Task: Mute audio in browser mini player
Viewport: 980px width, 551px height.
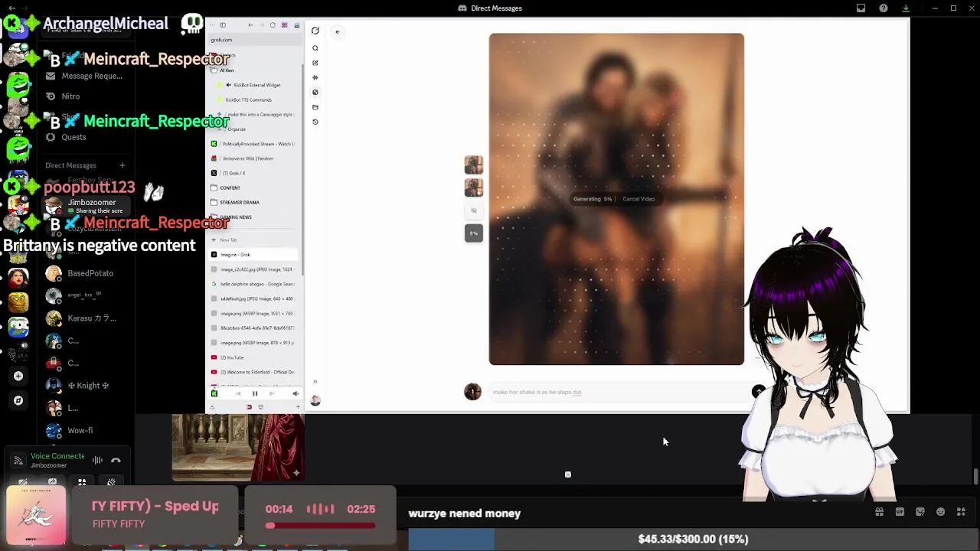Action: point(296,393)
